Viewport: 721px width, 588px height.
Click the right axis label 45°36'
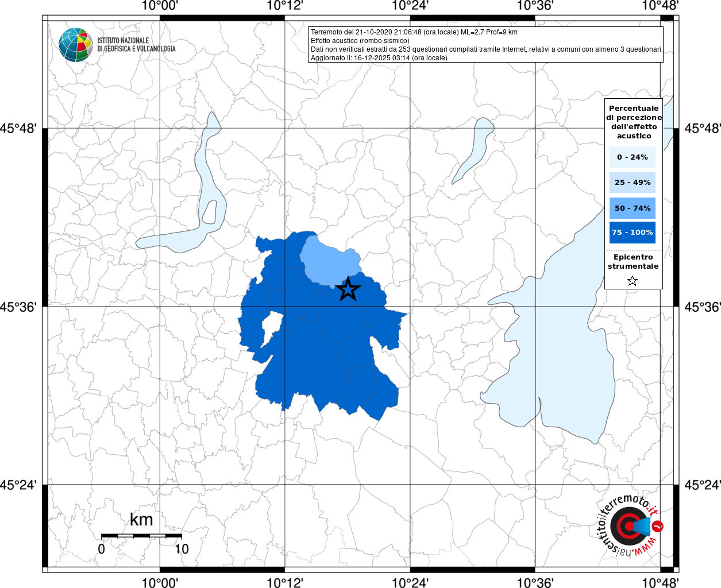(702, 307)
